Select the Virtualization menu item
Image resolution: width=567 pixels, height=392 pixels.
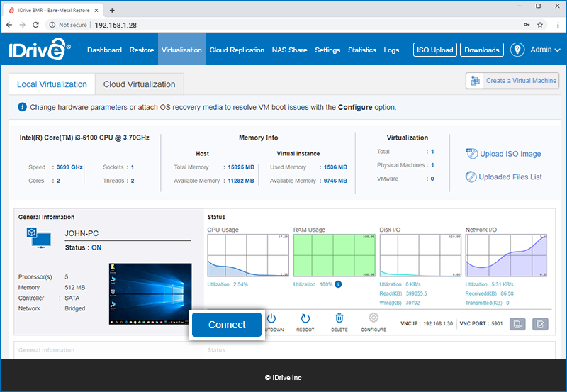point(181,50)
